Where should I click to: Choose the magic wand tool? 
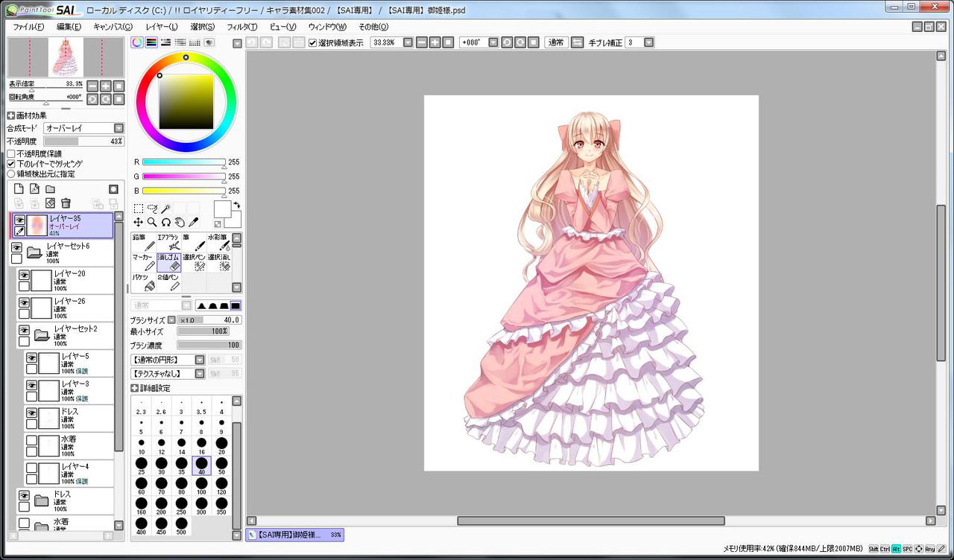coord(165,209)
